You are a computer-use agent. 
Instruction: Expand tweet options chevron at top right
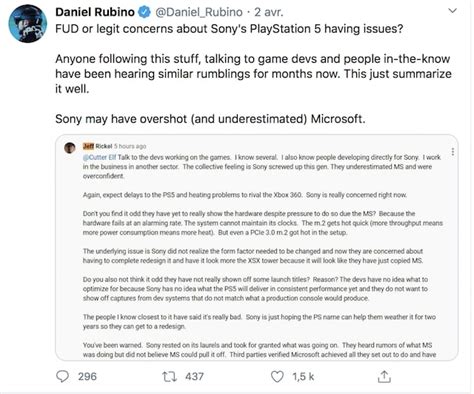tap(452, 11)
